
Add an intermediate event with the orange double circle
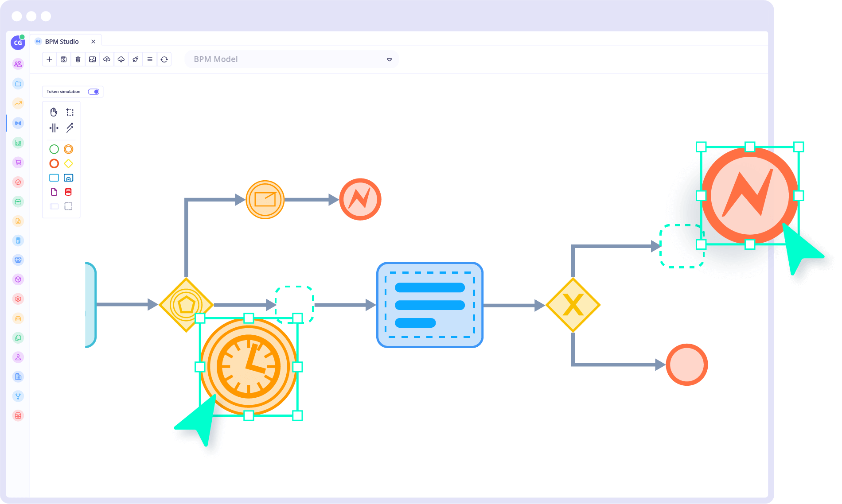pyautogui.click(x=68, y=149)
